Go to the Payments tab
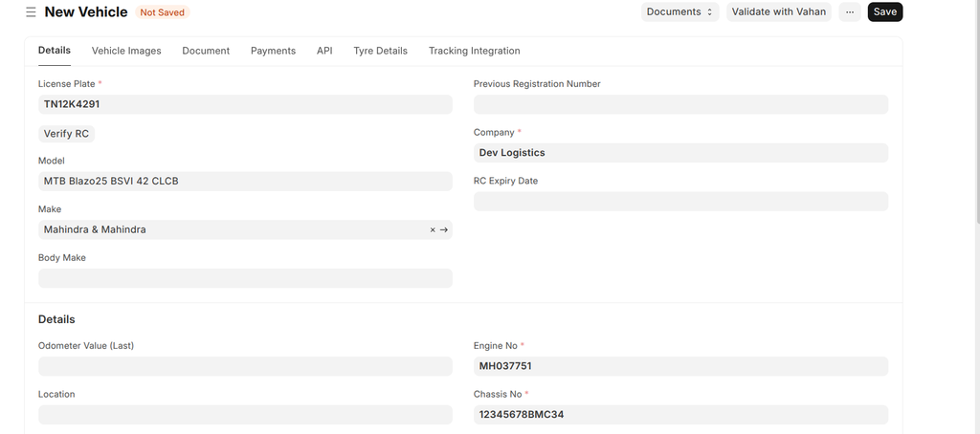This screenshot has width=980, height=434. pyautogui.click(x=273, y=51)
